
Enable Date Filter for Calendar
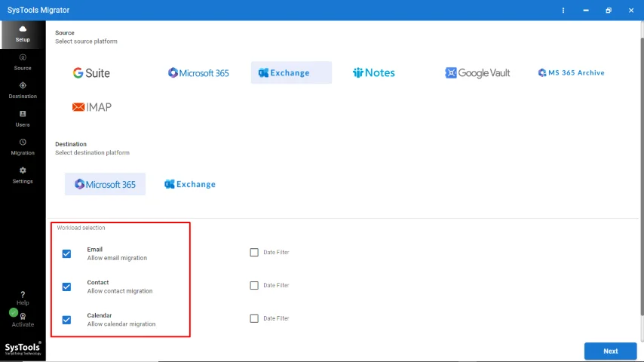pos(254,318)
